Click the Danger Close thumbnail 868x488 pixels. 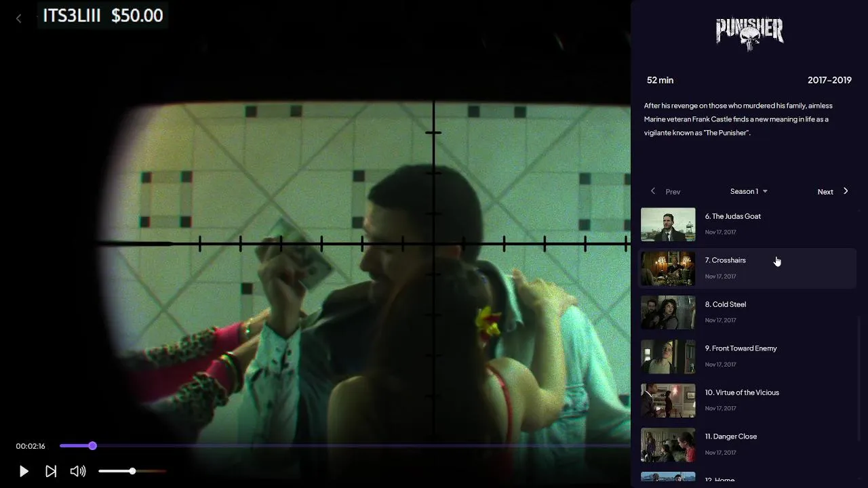coord(668,445)
